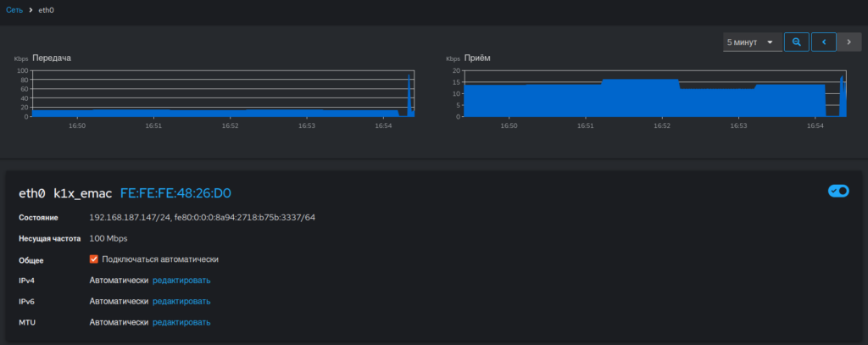Screen dimensions: 868x345
Task: Open "Сеть" breadcrumb link
Action: [x=14, y=10]
